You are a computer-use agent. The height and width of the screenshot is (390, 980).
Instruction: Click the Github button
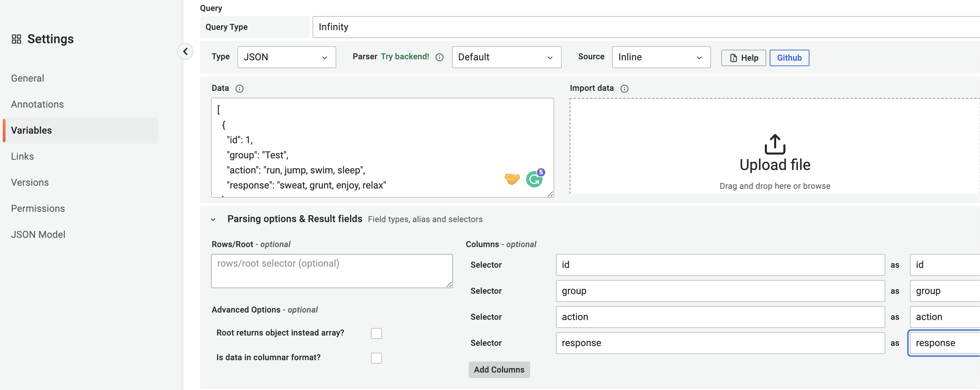(x=789, y=58)
